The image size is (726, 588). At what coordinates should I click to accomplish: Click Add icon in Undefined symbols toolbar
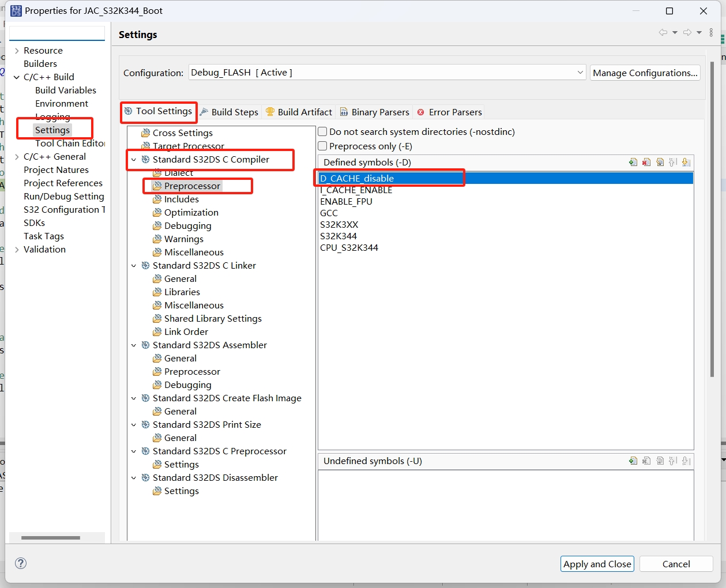(633, 461)
